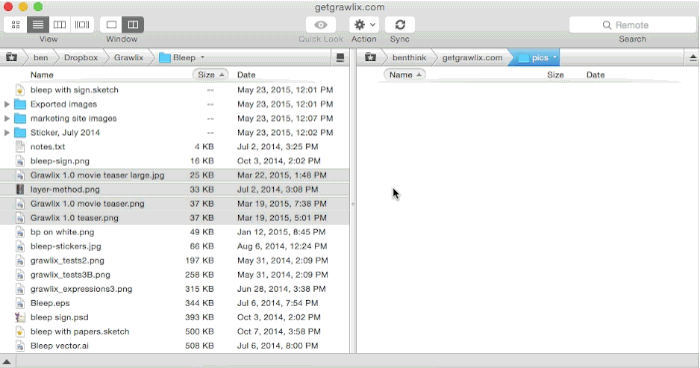Show the bottom transfers panel arrow
This screenshot has width=700, height=368.
7,362
